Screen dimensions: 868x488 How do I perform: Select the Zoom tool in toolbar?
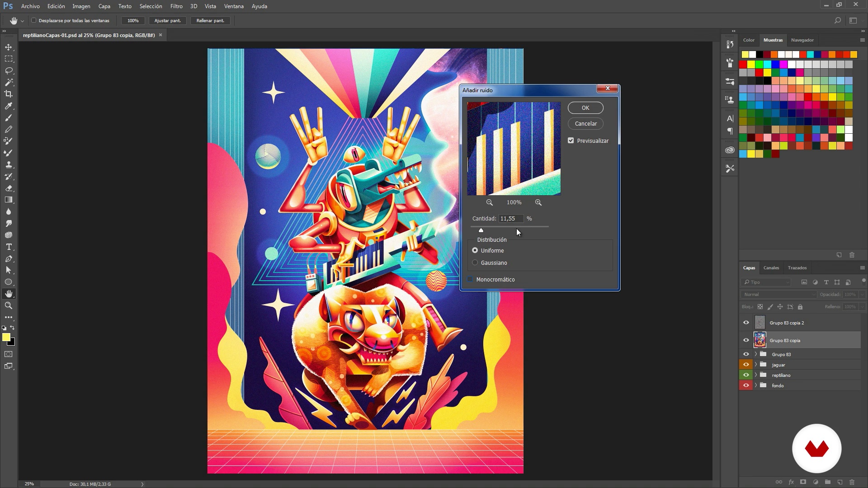click(x=9, y=306)
